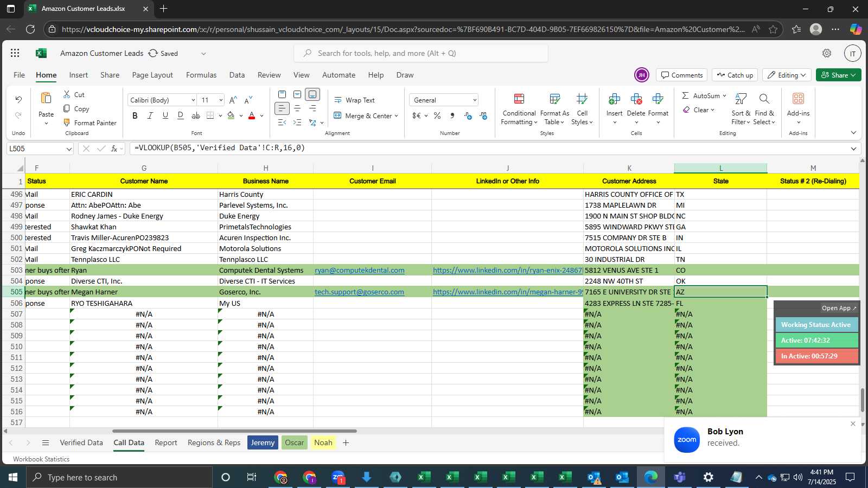Apply comma style number format
This screenshot has height=488, width=868.
(x=452, y=115)
